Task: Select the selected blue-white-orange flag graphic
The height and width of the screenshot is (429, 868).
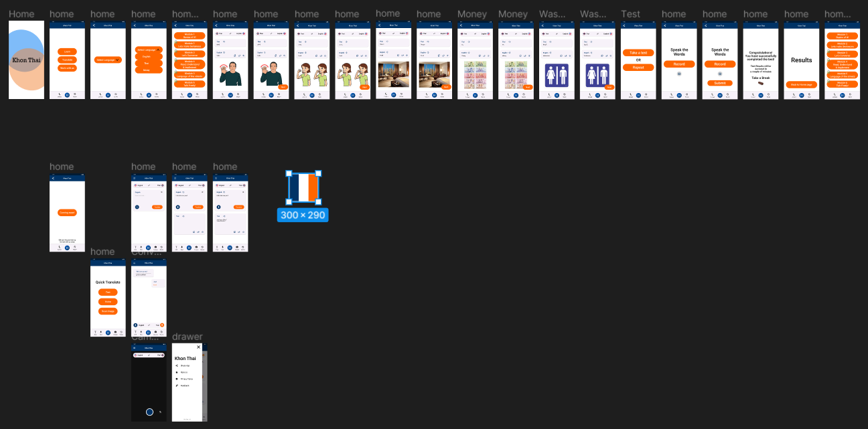Action: pyautogui.click(x=303, y=188)
